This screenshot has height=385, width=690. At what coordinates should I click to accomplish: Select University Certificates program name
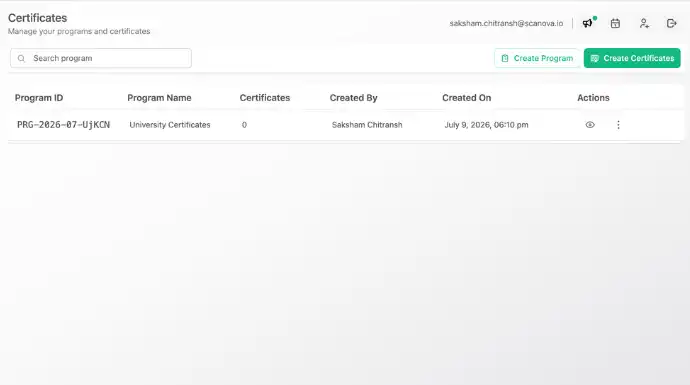(x=170, y=125)
